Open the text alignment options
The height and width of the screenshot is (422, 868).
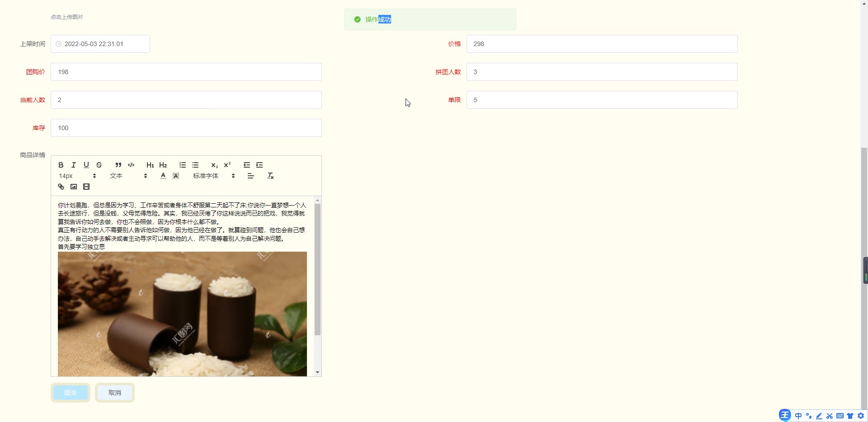tap(251, 176)
